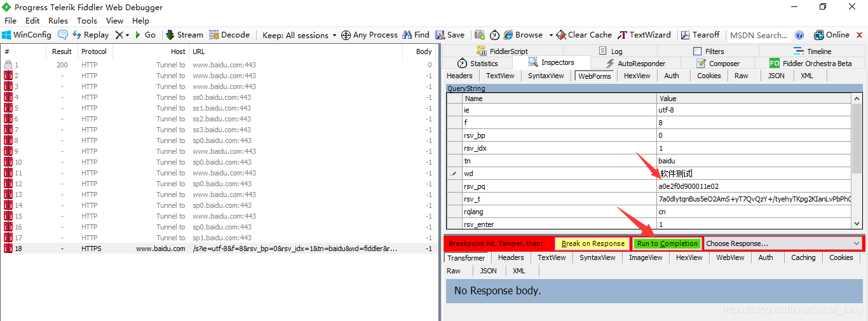Open the Choose Response dropdown
Viewport: 868px width, 321px height.
click(x=783, y=243)
